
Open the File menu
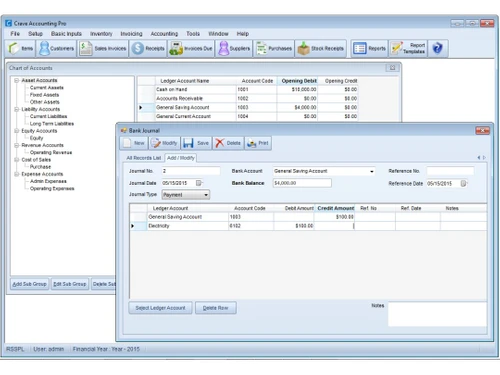coord(15,34)
